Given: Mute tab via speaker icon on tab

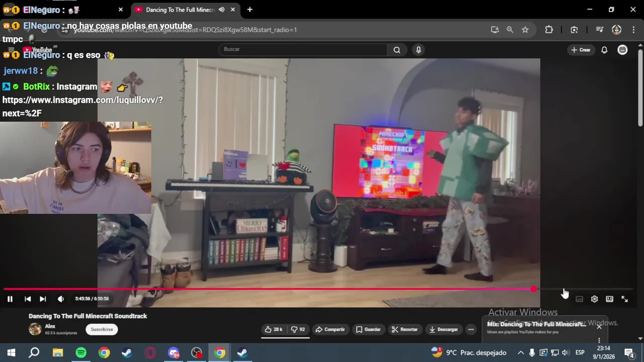Looking at the screenshot, I should point(221,10).
